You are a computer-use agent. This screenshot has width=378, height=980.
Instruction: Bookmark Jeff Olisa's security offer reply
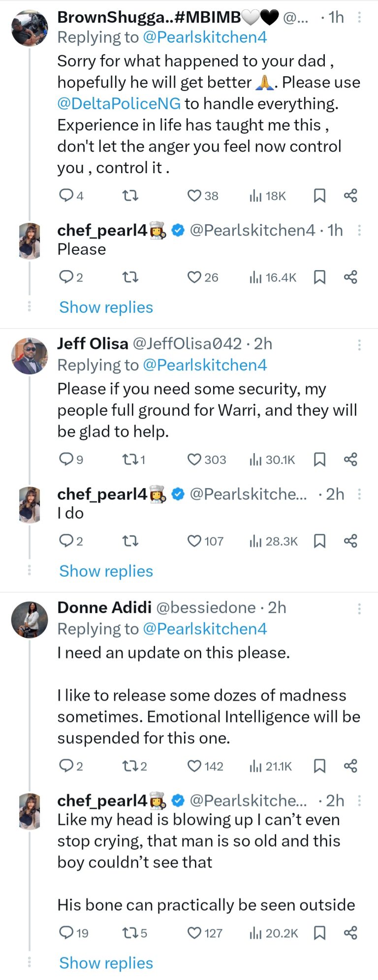pyautogui.click(x=319, y=460)
